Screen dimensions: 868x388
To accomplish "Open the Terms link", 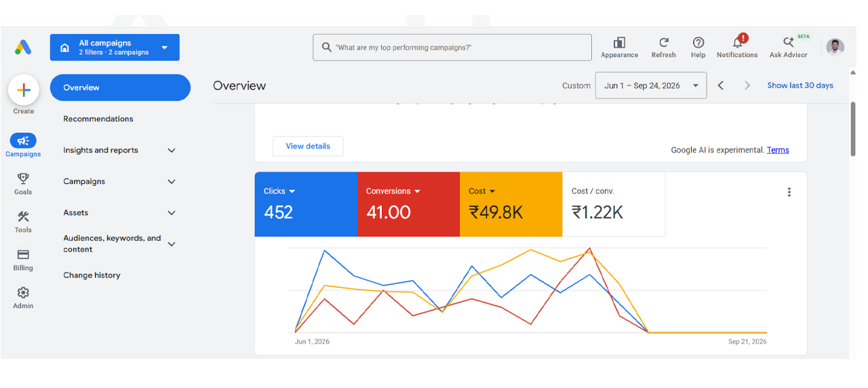I will (778, 150).
